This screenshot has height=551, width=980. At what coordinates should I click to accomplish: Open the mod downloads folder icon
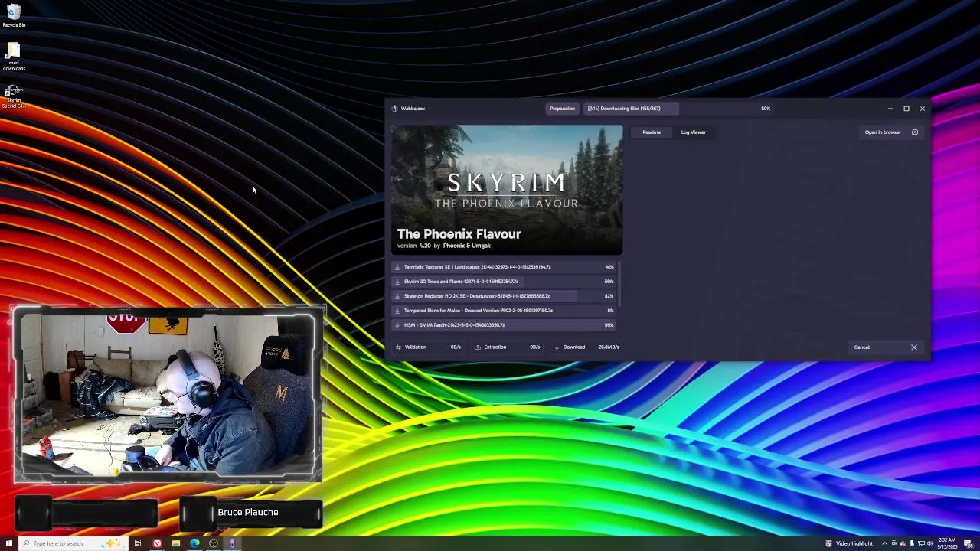click(x=14, y=57)
